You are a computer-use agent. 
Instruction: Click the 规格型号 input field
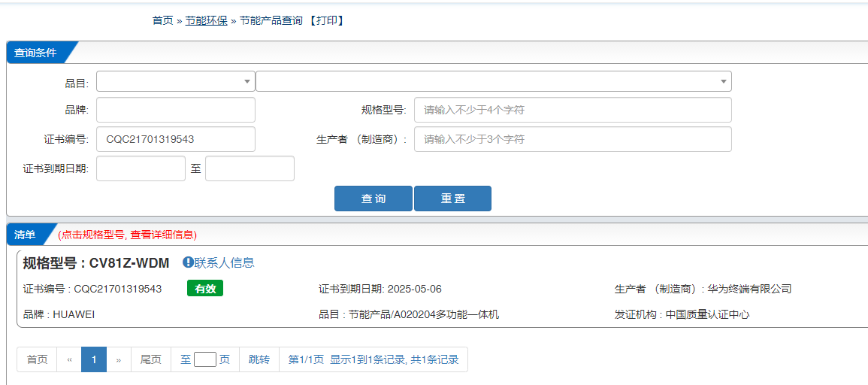click(x=573, y=110)
